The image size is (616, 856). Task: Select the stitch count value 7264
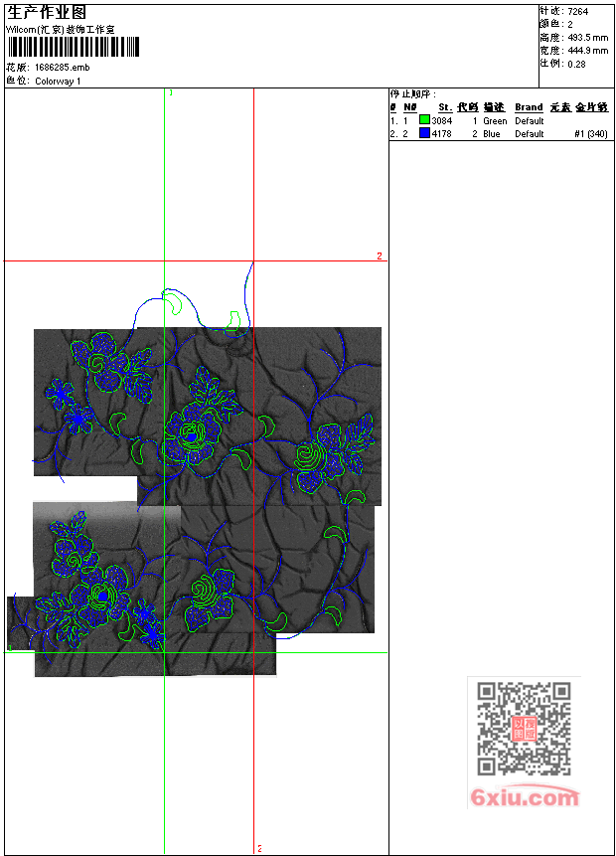pyautogui.click(x=578, y=12)
